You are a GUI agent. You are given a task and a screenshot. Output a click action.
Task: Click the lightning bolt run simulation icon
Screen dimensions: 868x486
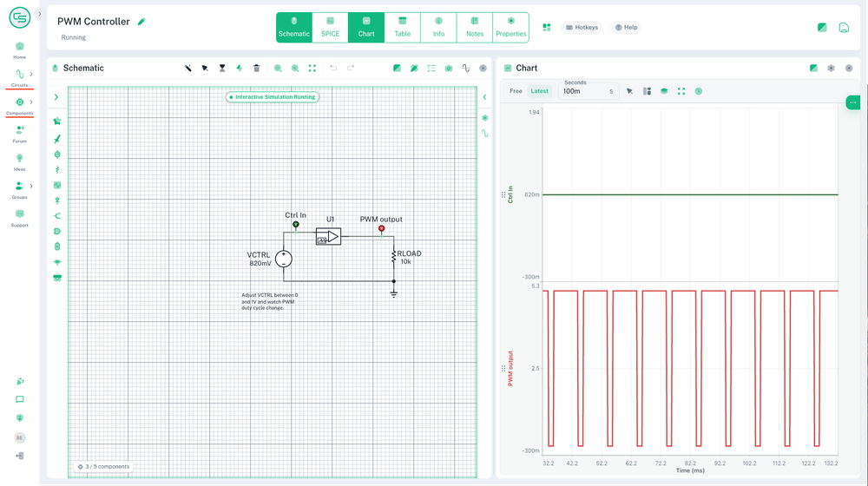240,68
